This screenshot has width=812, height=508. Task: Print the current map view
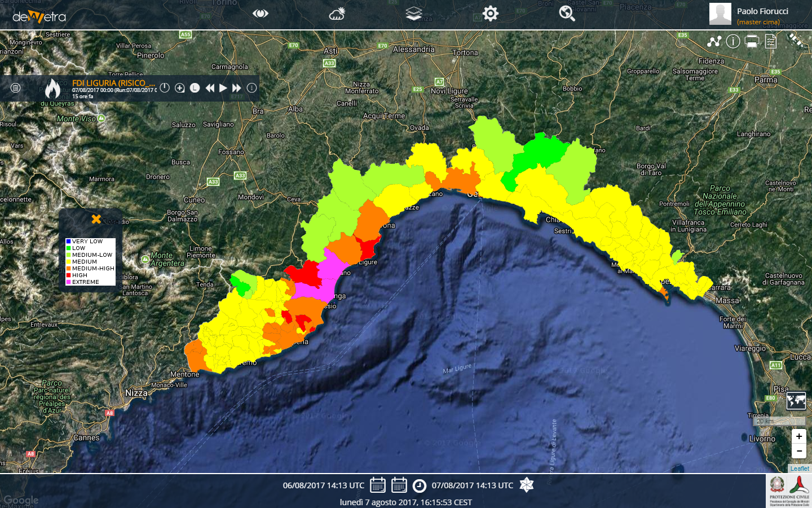pos(752,41)
